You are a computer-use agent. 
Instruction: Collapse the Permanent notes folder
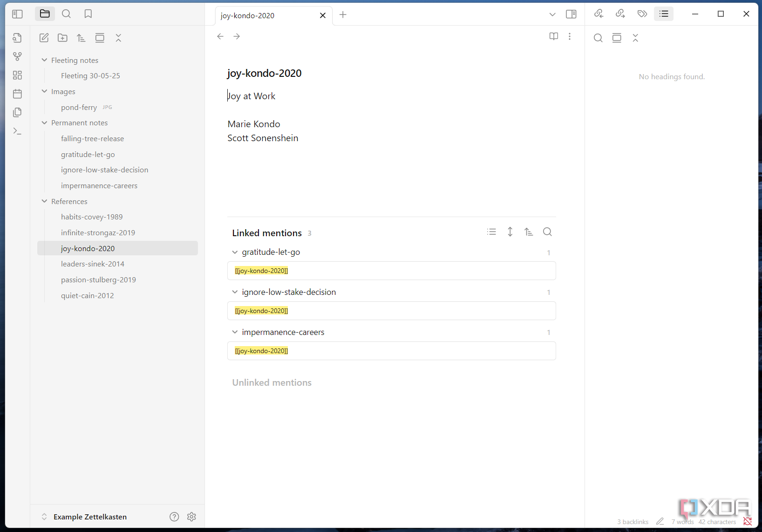(x=44, y=123)
